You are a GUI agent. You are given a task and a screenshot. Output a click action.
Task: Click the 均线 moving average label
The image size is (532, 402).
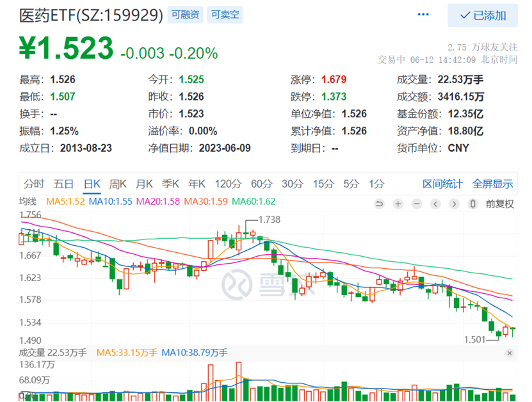pyautogui.click(x=28, y=202)
